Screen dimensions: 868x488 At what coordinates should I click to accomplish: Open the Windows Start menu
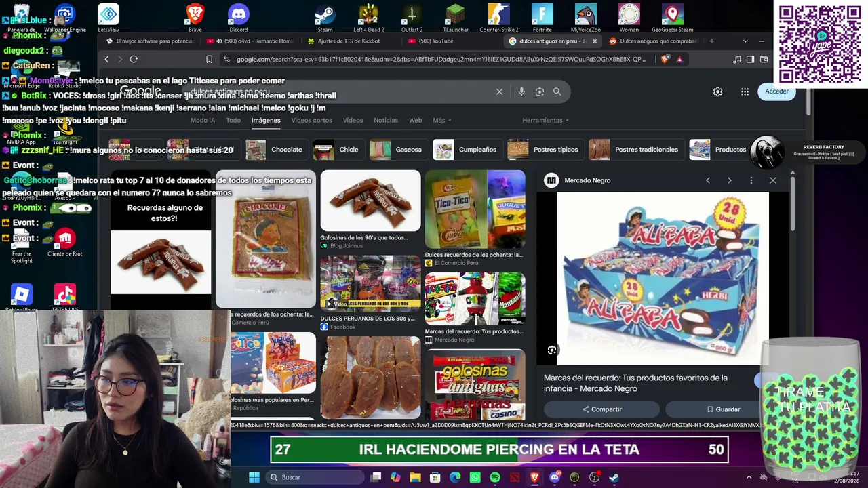pyautogui.click(x=254, y=477)
